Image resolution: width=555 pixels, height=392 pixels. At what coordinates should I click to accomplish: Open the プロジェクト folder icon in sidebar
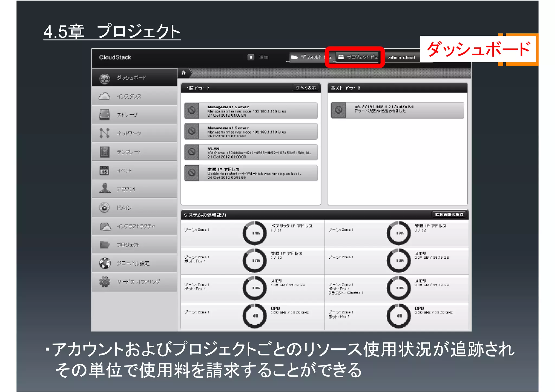click(105, 245)
